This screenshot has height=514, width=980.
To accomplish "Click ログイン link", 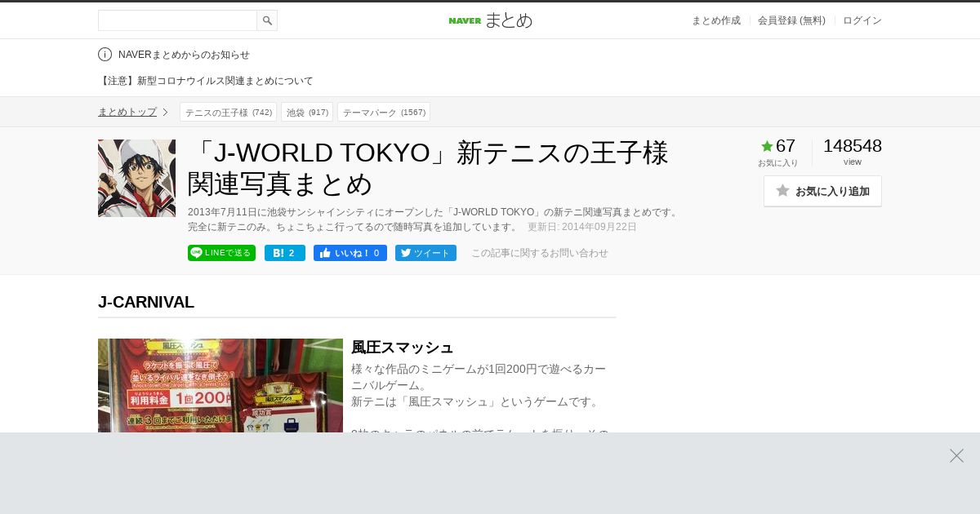I will [x=862, y=20].
